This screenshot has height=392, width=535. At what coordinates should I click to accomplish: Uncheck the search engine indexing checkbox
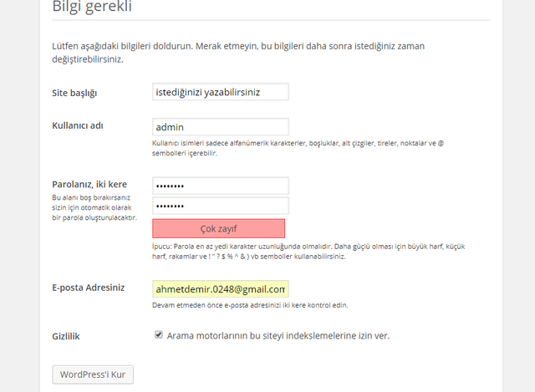[159, 335]
